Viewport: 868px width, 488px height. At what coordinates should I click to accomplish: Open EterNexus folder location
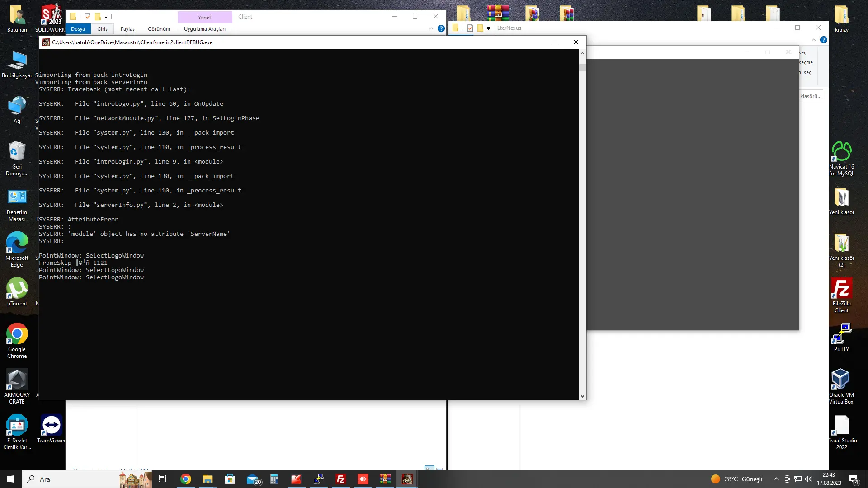509,28
